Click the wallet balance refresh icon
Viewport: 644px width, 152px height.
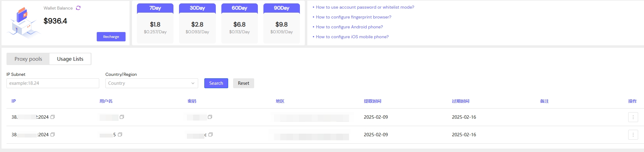[78, 8]
